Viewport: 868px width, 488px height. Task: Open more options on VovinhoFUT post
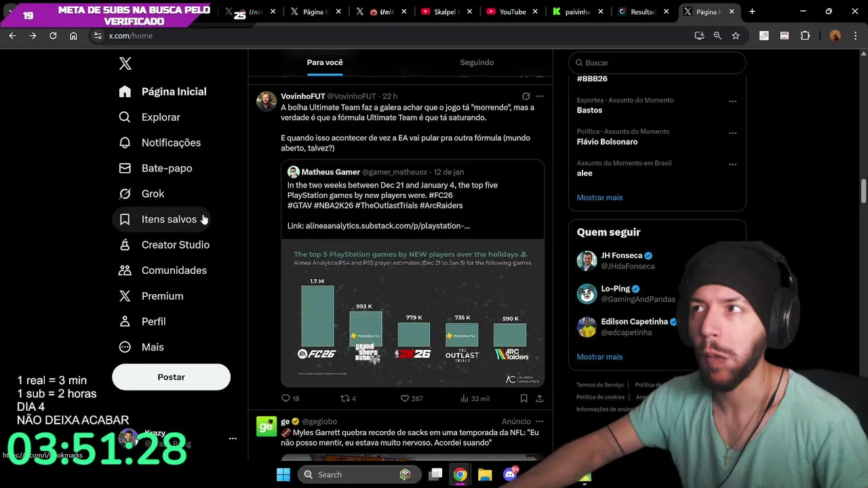[539, 96]
